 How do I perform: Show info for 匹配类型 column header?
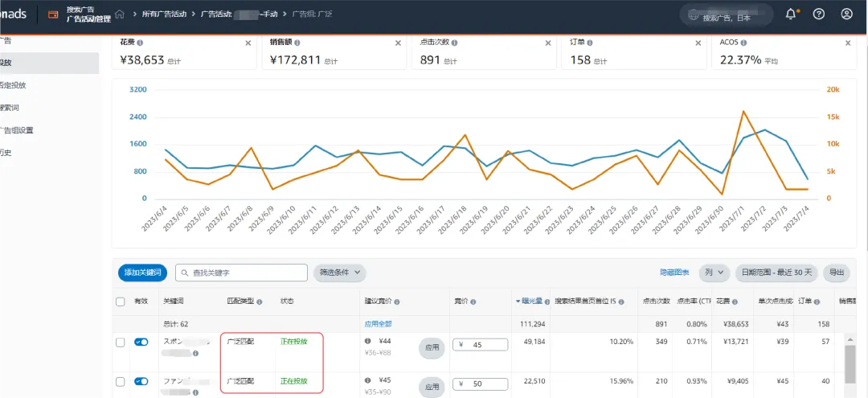(x=260, y=302)
